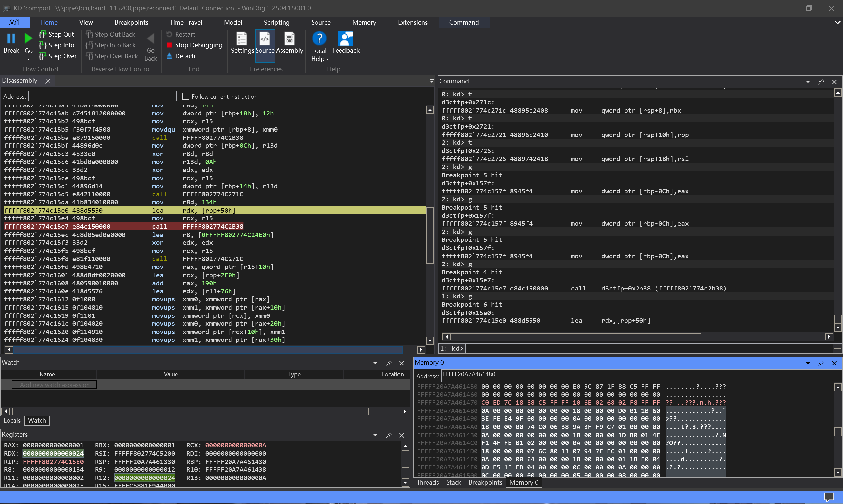Screen dimensions: 843x504
Task: Pin the Watch panel
Action: click(x=388, y=364)
